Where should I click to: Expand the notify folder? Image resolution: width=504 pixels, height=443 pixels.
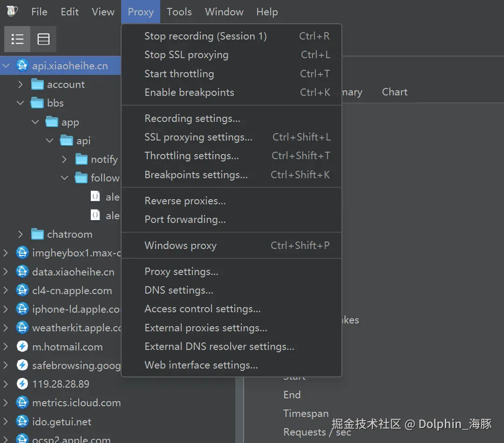click(x=65, y=159)
